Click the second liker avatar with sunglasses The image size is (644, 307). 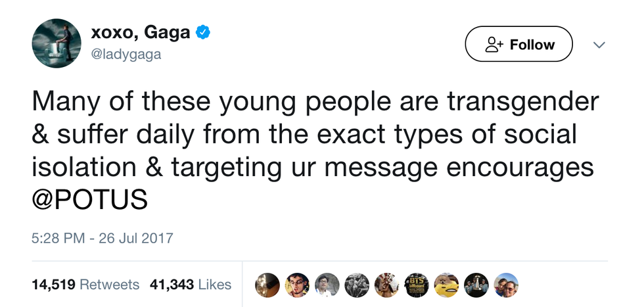297,284
